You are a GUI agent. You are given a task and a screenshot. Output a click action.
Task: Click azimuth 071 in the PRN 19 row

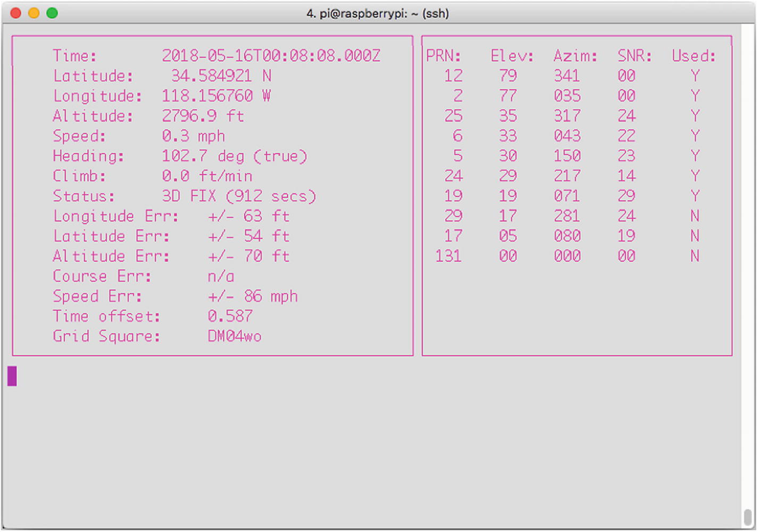[x=567, y=196]
